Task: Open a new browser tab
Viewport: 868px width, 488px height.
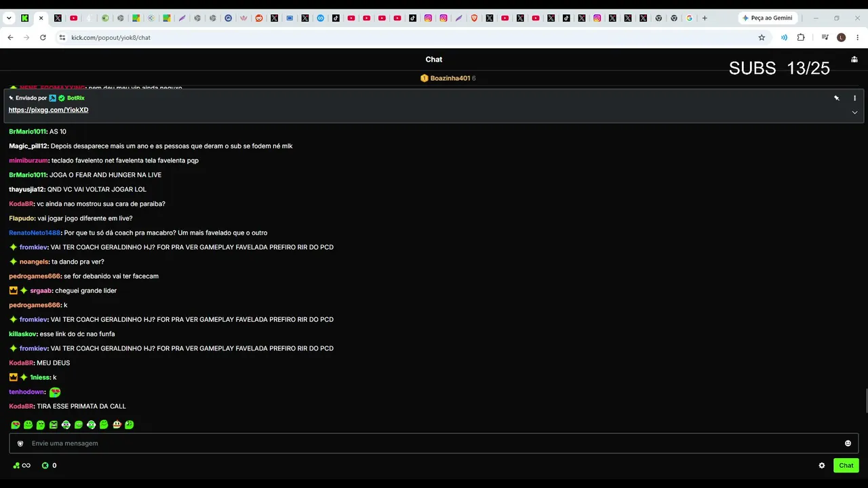Action: (x=705, y=18)
